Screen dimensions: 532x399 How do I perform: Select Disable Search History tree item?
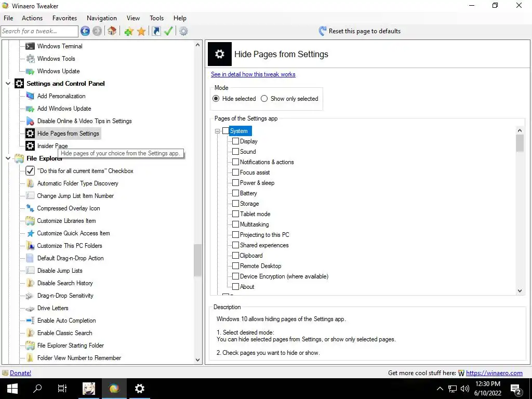click(x=65, y=283)
